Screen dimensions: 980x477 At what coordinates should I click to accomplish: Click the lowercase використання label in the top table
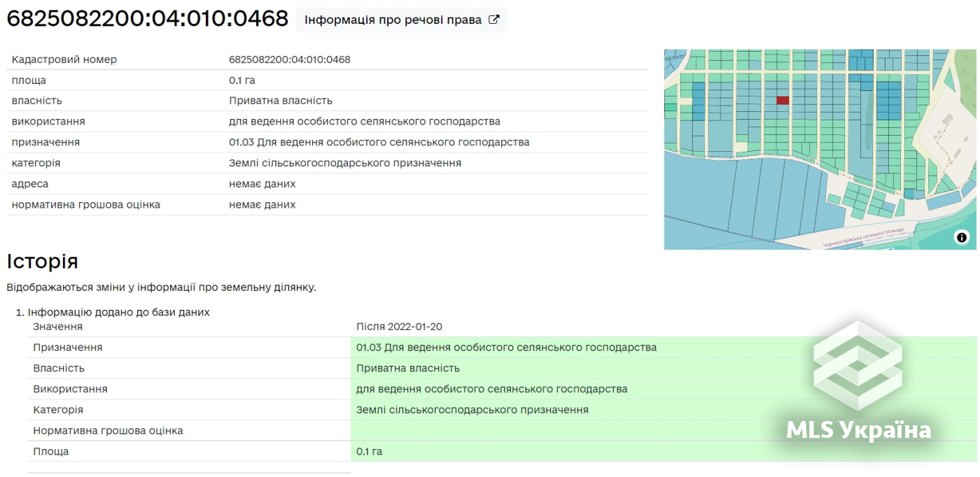click(48, 122)
